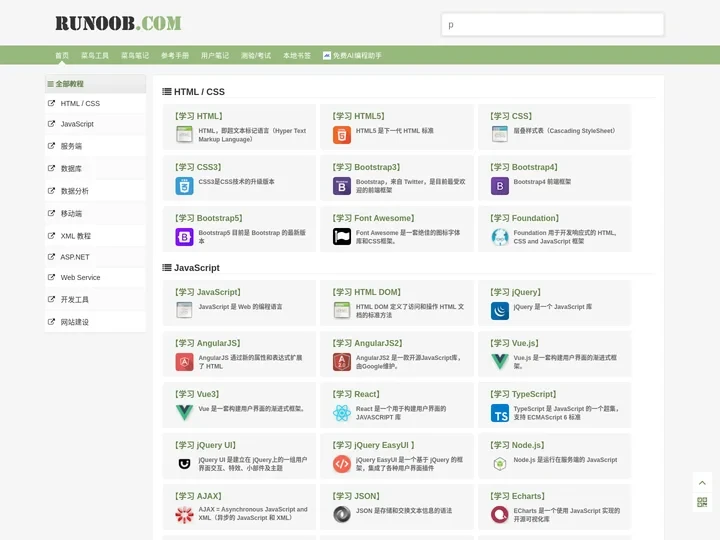
Task: Open the 【学习 HTML5】 title link
Action: pos(358,116)
